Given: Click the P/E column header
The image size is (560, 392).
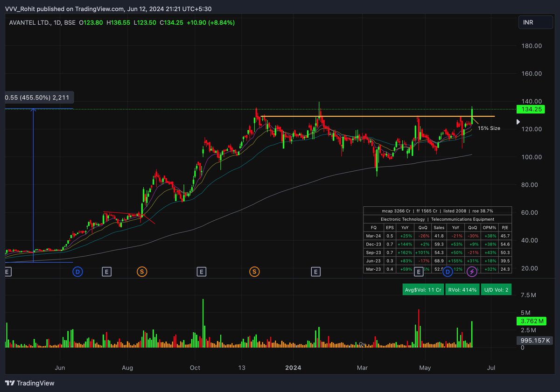Looking at the screenshot, I should pyautogui.click(x=505, y=228).
